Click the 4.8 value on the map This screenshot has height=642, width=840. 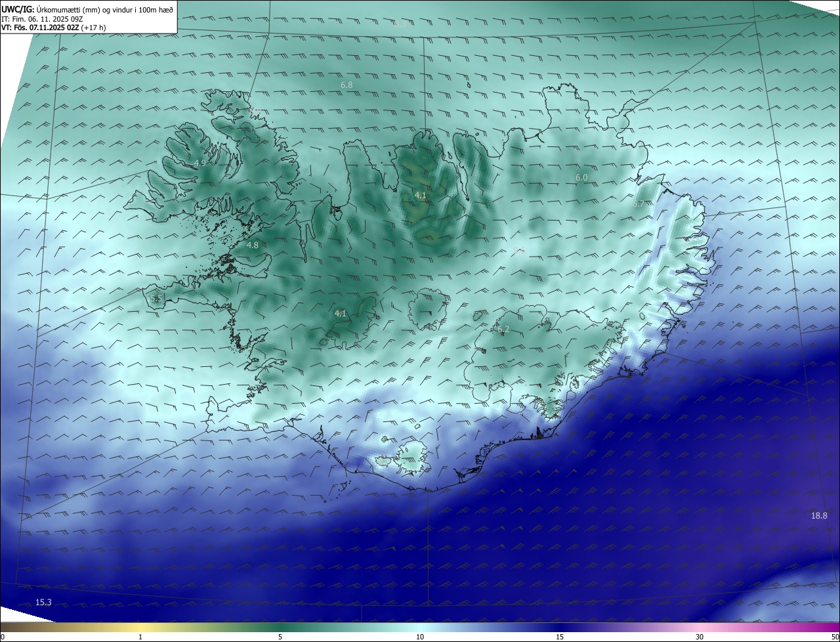click(253, 245)
